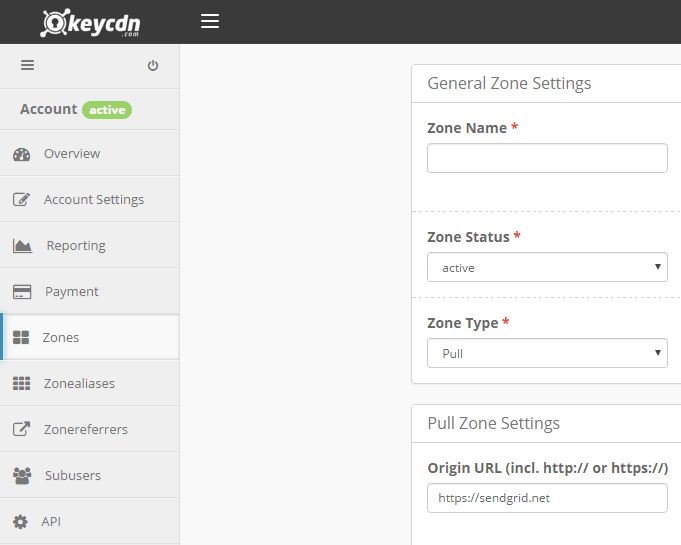
Task: Open the Account Settings link
Action: click(x=94, y=200)
